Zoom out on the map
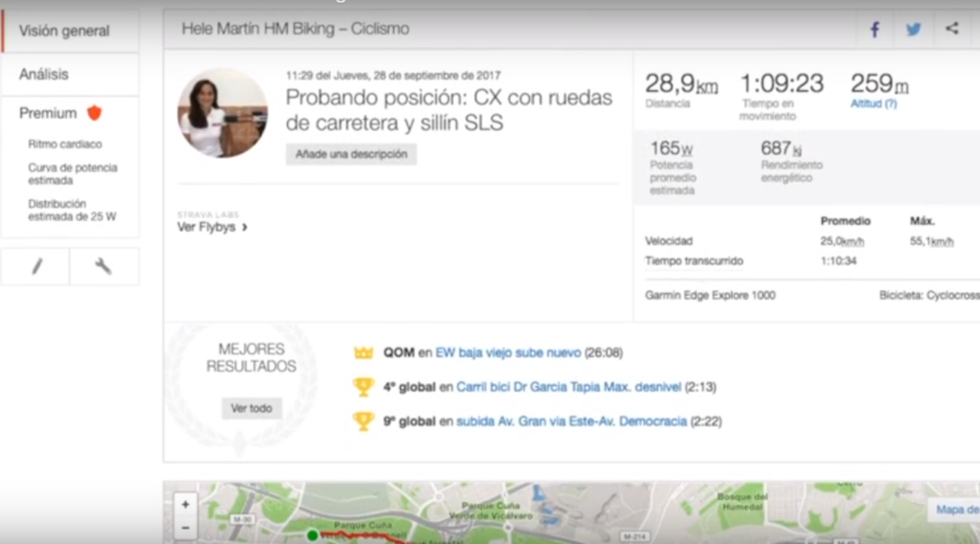 click(185, 528)
